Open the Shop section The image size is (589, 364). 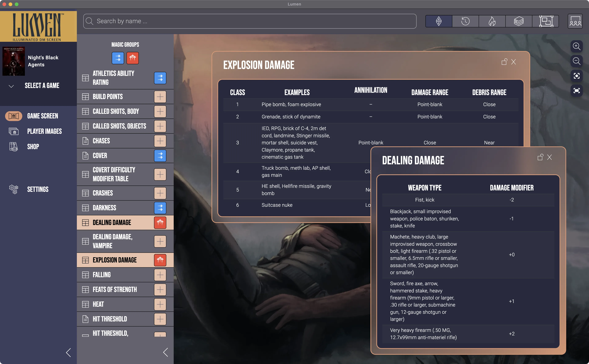(x=33, y=147)
